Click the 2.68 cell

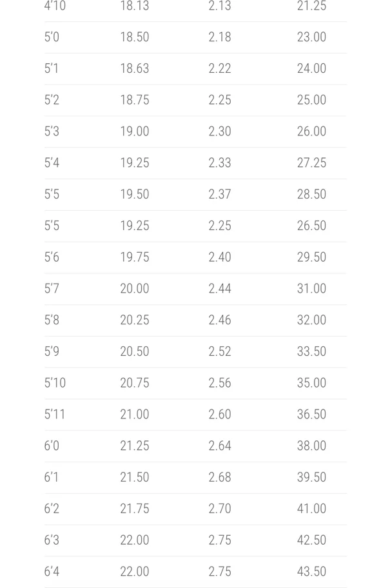click(x=219, y=477)
